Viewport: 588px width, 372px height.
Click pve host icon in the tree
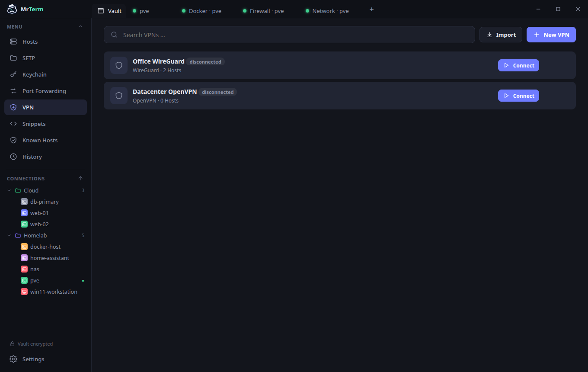click(x=24, y=280)
